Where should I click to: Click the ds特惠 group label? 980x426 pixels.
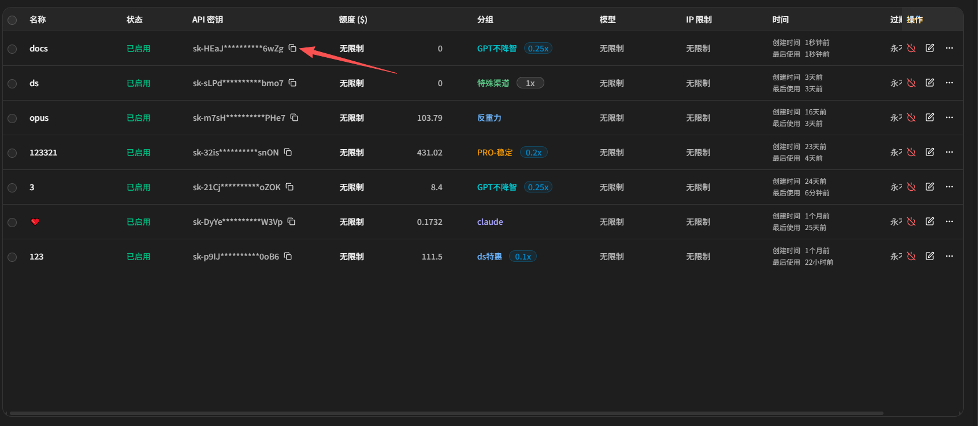pyautogui.click(x=489, y=257)
